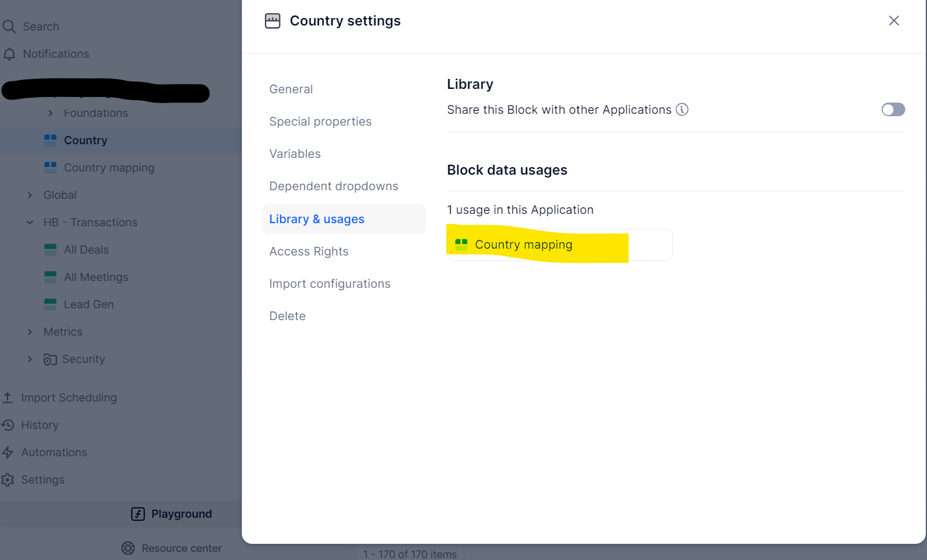This screenshot has height=560, width=927.
Task: Select the Global folder label
Action: tap(60, 195)
